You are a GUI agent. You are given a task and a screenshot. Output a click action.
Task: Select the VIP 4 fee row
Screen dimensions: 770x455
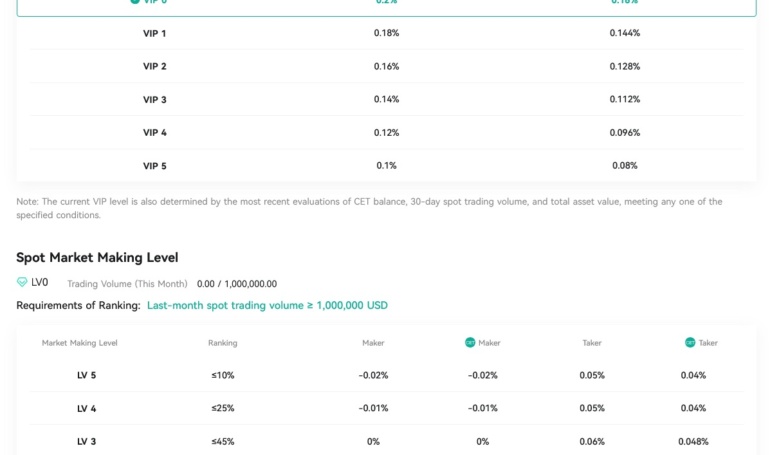coord(386,132)
